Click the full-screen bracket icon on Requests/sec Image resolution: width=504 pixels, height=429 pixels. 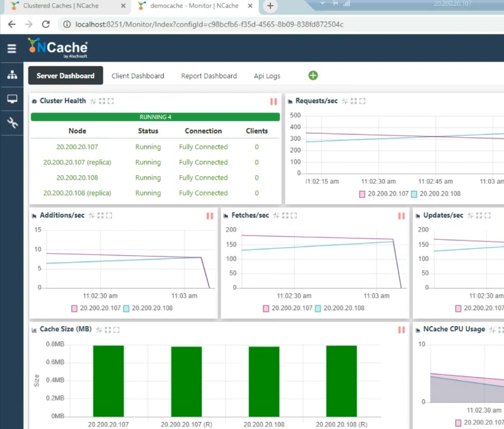[x=362, y=102]
